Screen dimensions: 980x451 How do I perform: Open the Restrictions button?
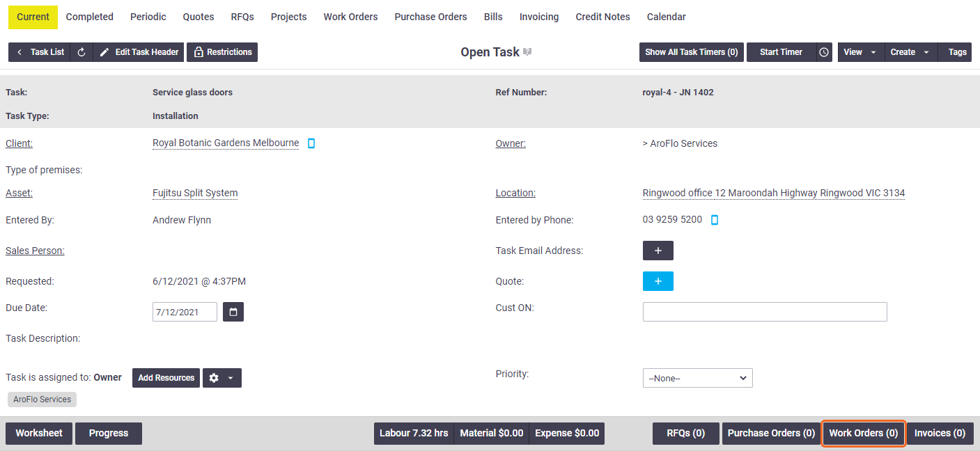click(222, 52)
